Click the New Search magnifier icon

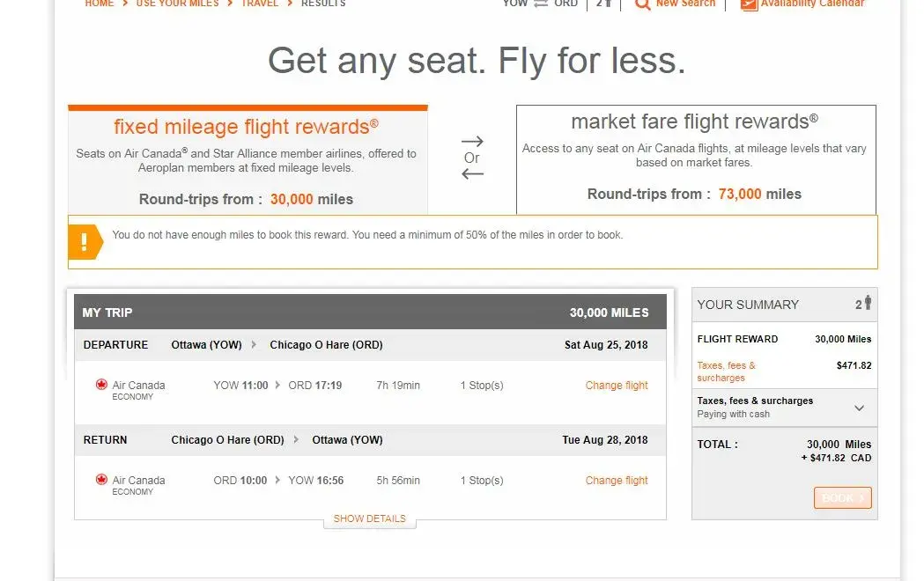[643, 4]
